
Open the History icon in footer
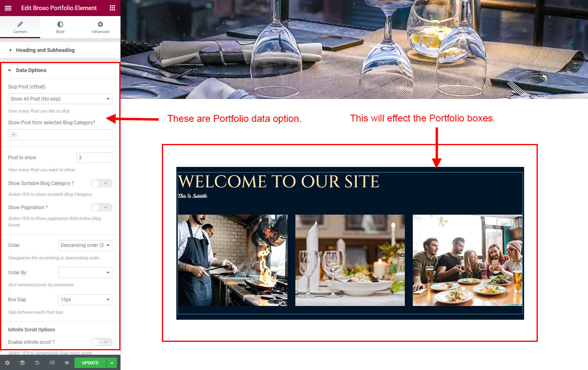click(x=37, y=363)
